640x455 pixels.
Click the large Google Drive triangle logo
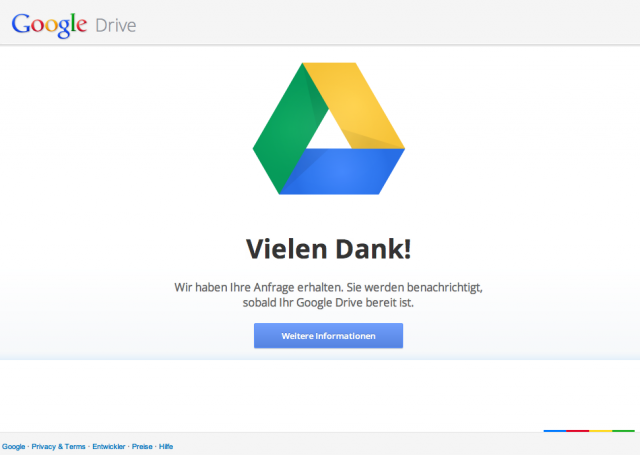coord(329,129)
